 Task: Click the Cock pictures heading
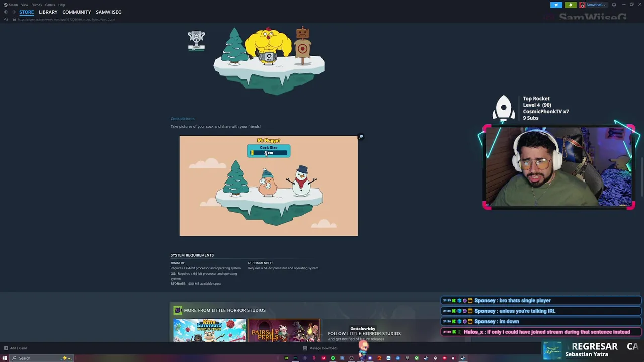pos(182,119)
